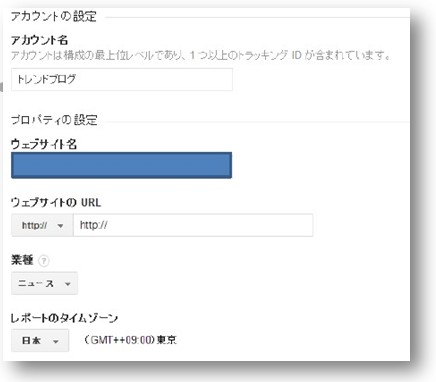Click the arrow next to 日本

point(56,341)
